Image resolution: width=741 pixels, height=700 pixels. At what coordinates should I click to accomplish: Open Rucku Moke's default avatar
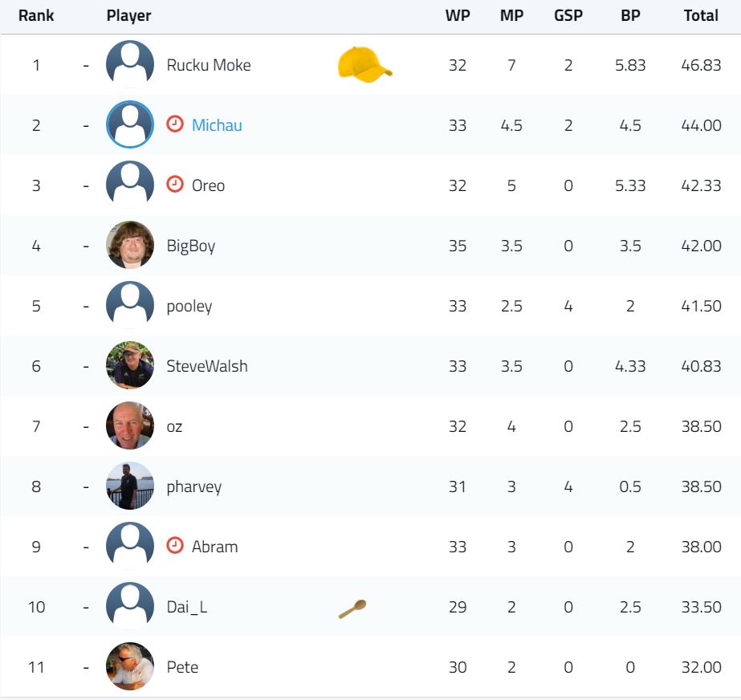130,63
